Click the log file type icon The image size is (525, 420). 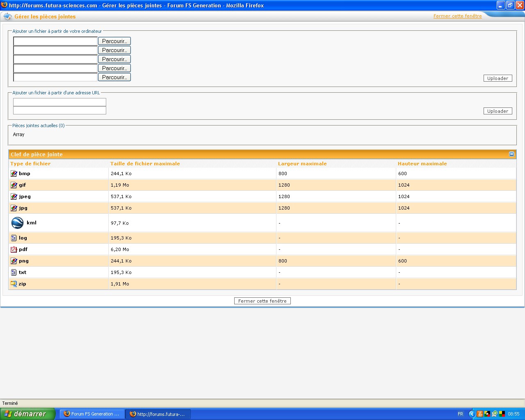pyautogui.click(x=14, y=238)
